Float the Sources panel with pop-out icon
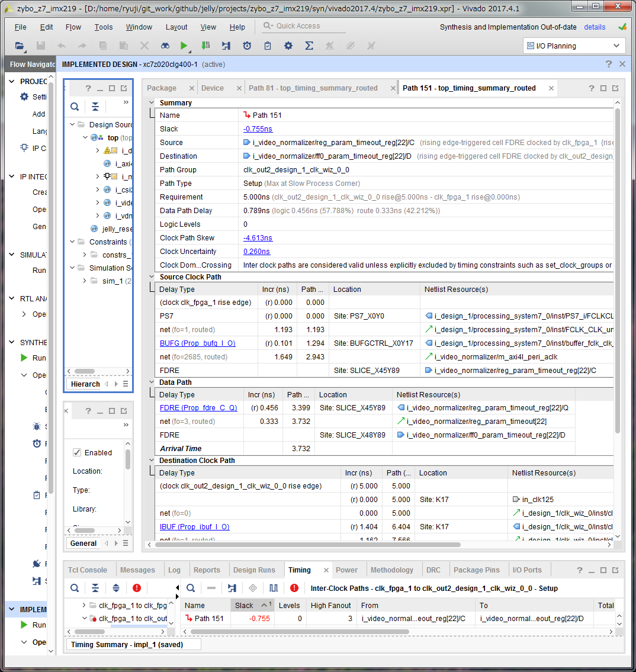Image resolution: width=636 pixels, height=672 pixels. (x=124, y=88)
